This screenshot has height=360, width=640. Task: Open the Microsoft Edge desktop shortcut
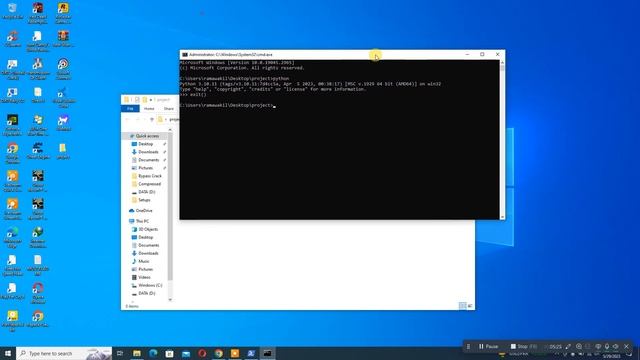(x=12, y=238)
